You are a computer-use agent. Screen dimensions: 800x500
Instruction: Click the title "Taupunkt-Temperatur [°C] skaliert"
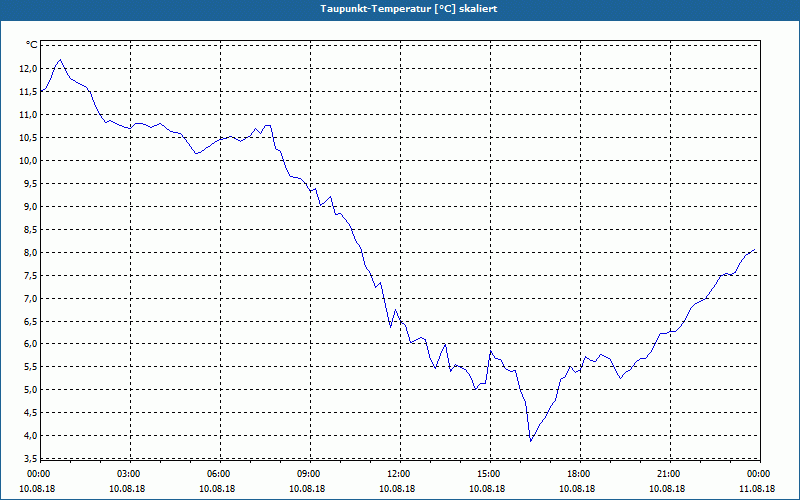coord(409,9)
